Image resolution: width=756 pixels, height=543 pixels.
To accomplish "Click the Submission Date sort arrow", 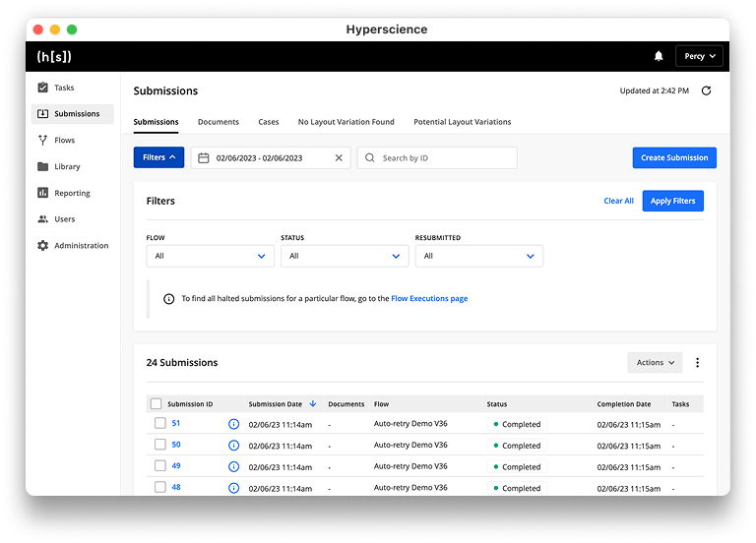I will [313, 403].
